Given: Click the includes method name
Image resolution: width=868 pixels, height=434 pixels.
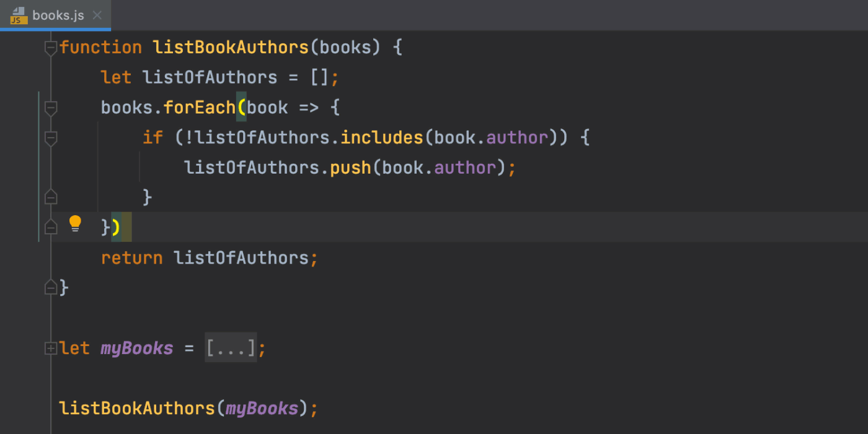Looking at the screenshot, I should [x=382, y=138].
